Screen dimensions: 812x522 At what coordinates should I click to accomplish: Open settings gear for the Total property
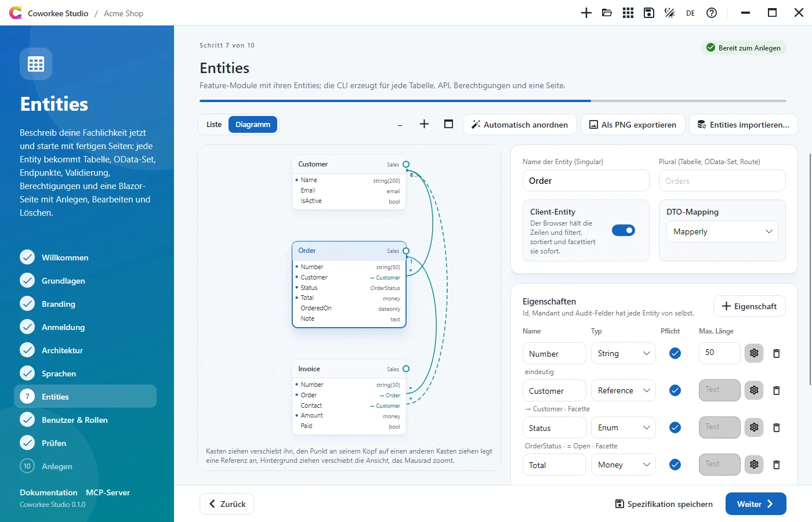754,465
